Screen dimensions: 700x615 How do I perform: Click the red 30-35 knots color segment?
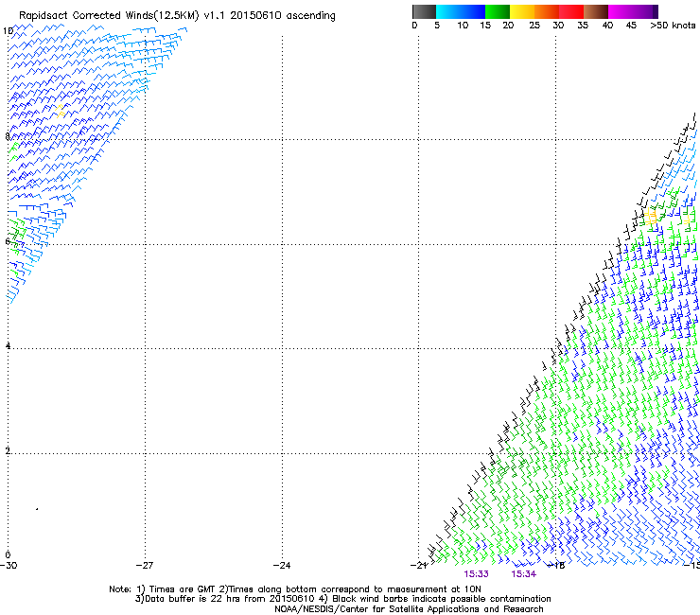pos(571,11)
